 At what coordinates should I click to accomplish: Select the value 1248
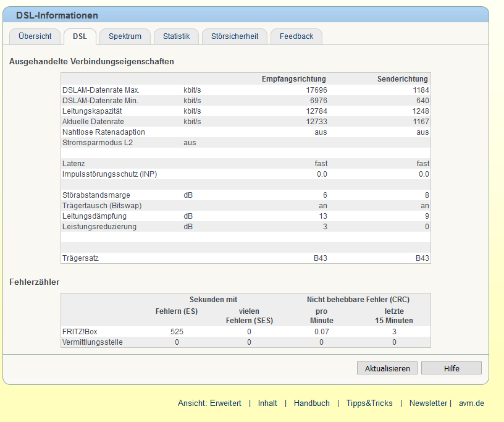coord(421,111)
